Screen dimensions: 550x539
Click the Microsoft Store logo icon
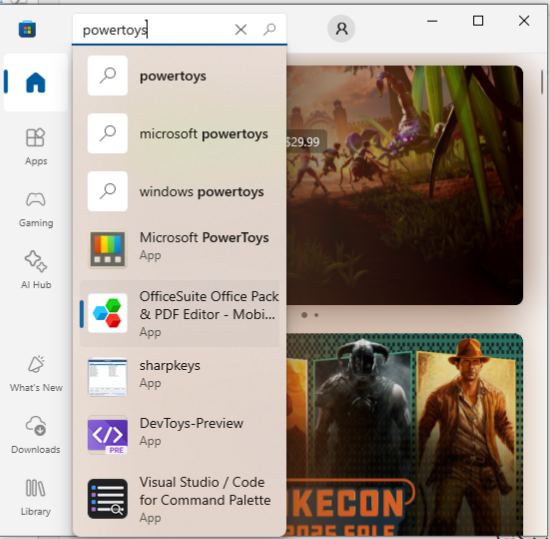pos(27,29)
